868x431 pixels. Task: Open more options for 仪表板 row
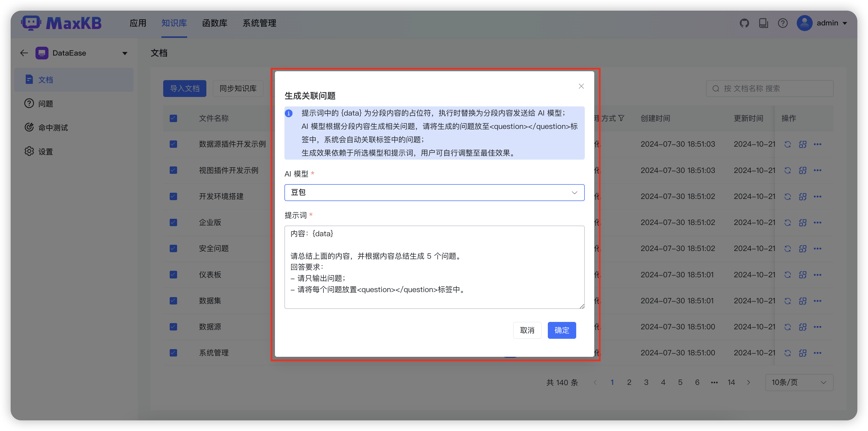(817, 275)
